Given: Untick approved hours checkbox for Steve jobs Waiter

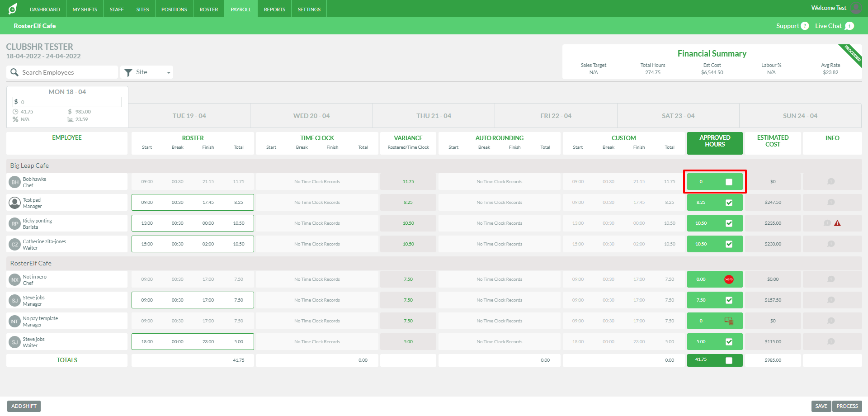Looking at the screenshot, I should pos(729,342).
